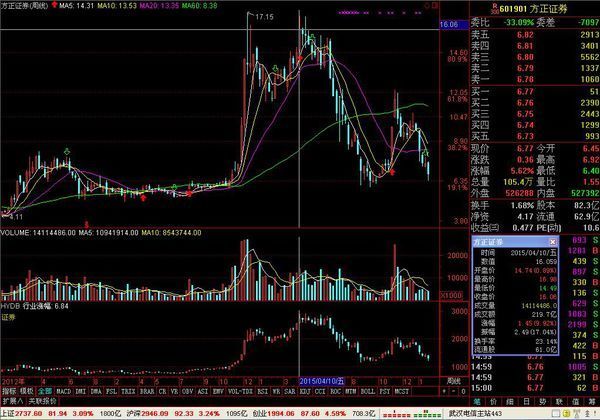Open the 模板 template selector
Viewport: 600px width, 420px height.
pos(32,393)
